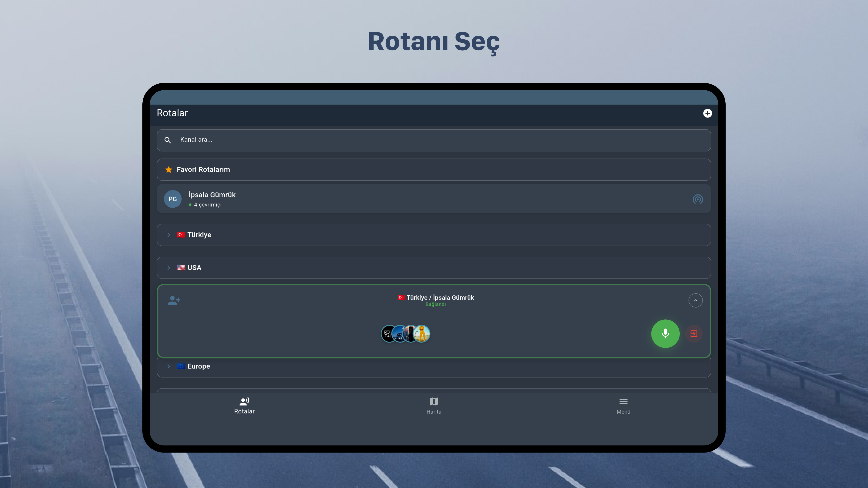The image size is (868, 488).
Task: Click the Türkiye / İpsala Gümrük title
Action: pyautogui.click(x=440, y=298)
